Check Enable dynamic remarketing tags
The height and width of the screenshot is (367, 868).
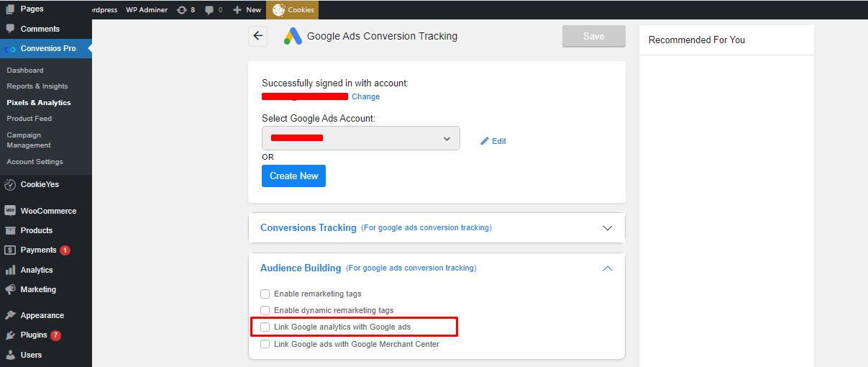(265, 310)
